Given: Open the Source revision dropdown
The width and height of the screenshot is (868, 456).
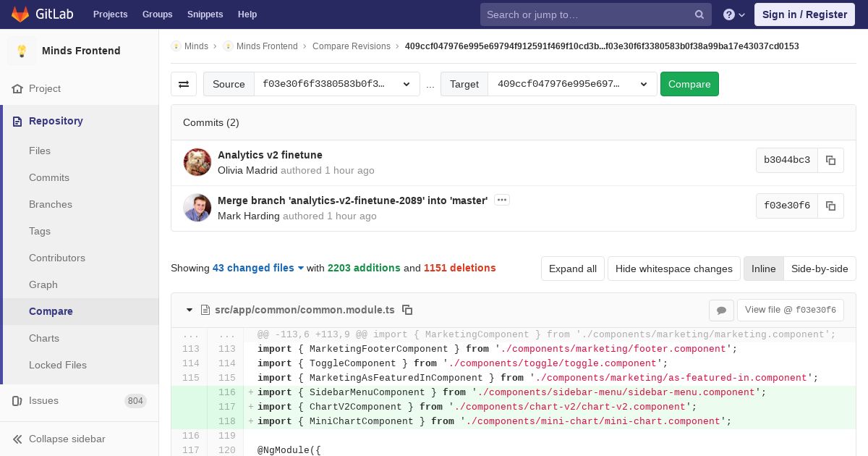Looking at the screenshot, I should coord(337,84).
